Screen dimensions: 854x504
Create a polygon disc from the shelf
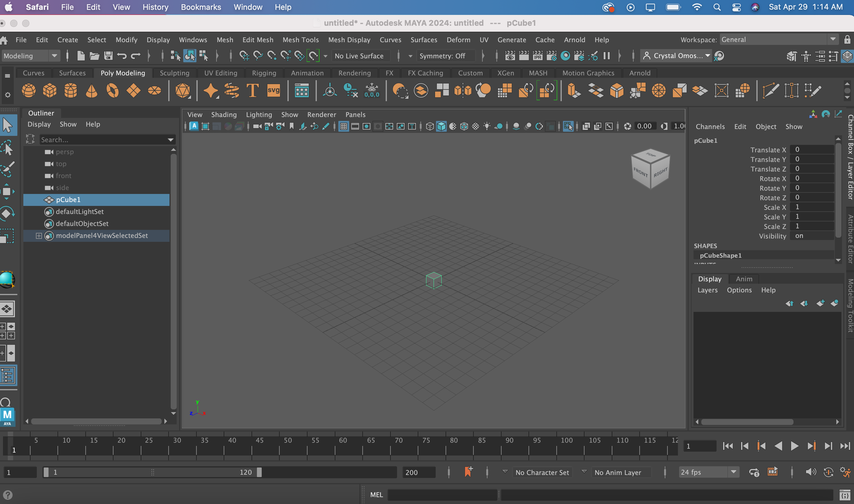[x=155, y=91]
